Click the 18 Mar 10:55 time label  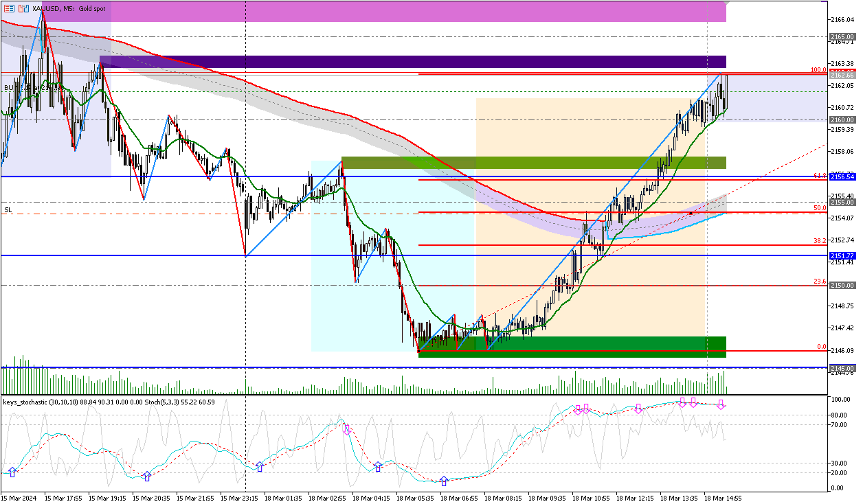click(591, 498)
